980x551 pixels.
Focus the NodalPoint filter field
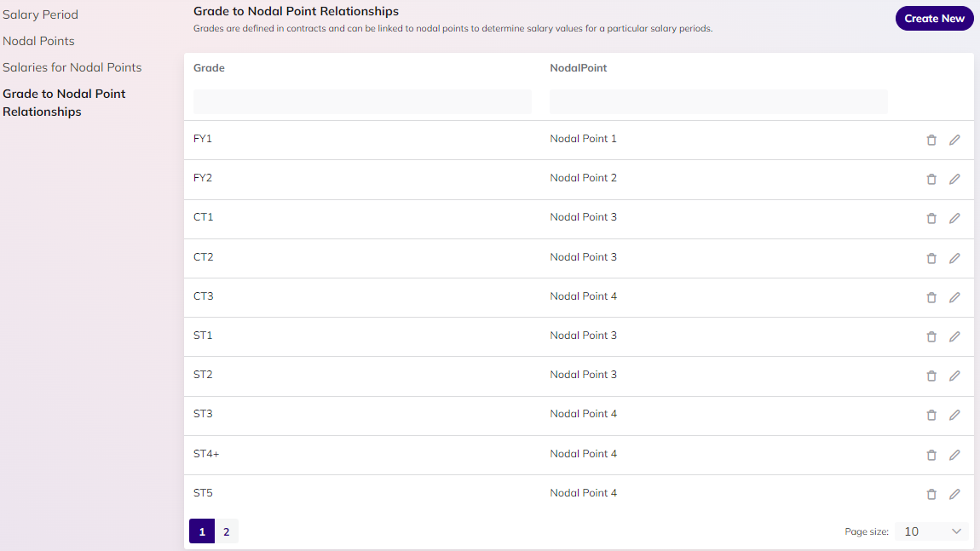coord(718,101)
